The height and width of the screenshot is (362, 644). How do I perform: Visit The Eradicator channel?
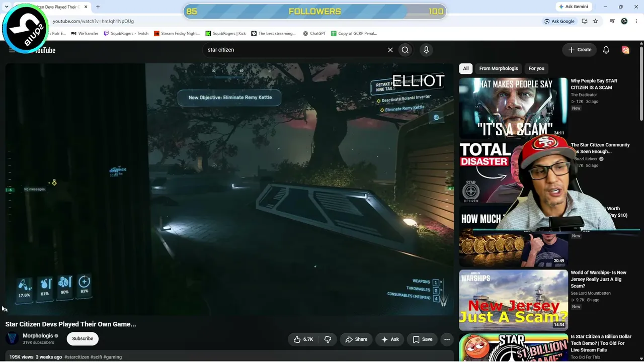(x=584, y=95)
